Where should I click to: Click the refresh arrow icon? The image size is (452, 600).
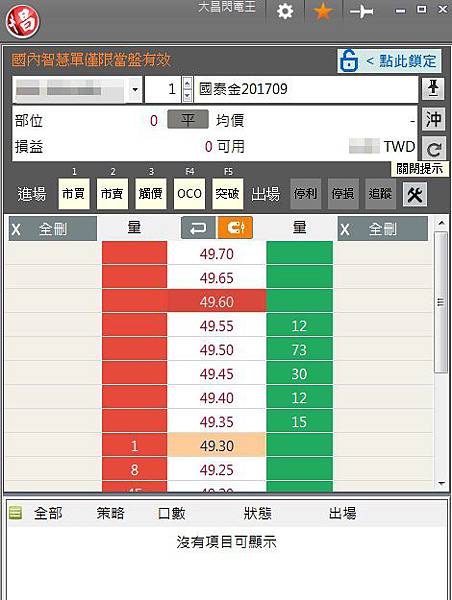434,148
